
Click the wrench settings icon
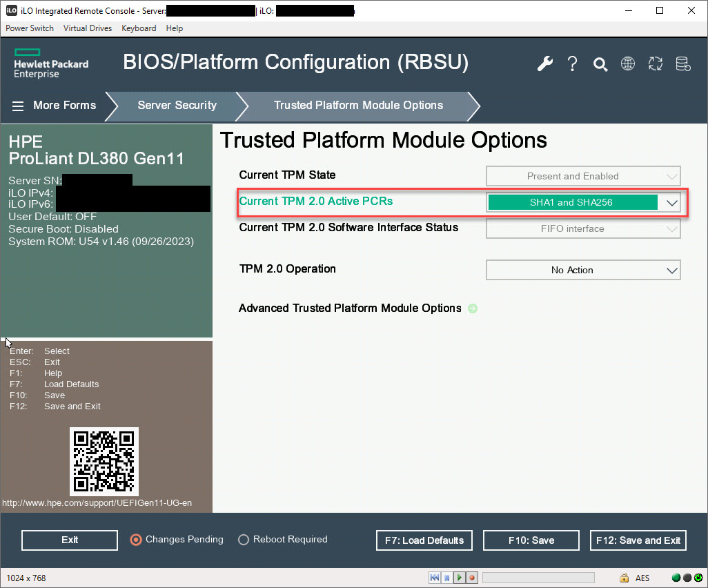(545, 64)
